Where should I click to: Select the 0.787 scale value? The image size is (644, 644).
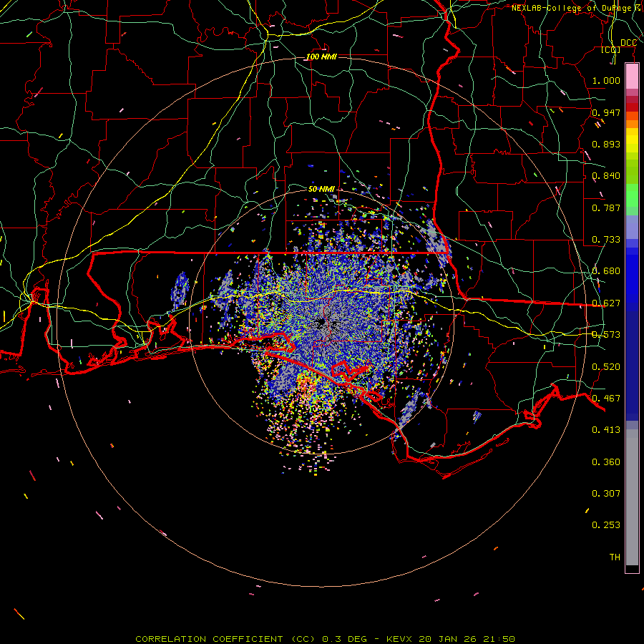(606, 208)
